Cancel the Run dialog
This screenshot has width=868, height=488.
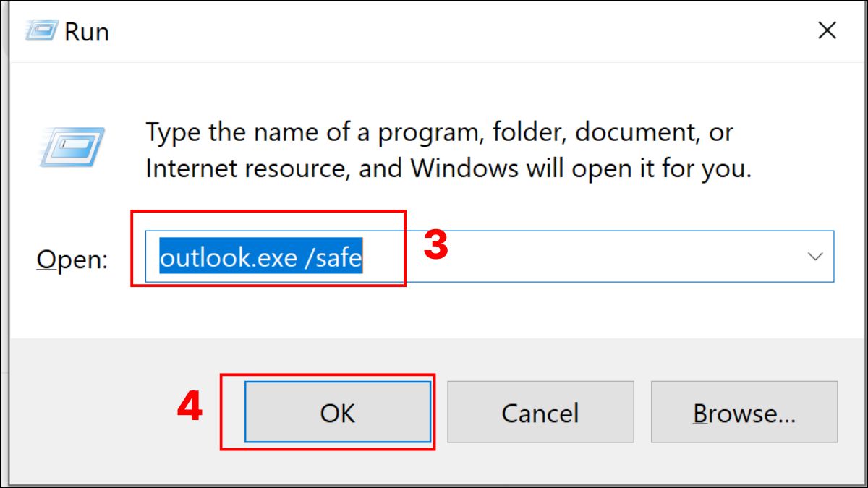540,413
